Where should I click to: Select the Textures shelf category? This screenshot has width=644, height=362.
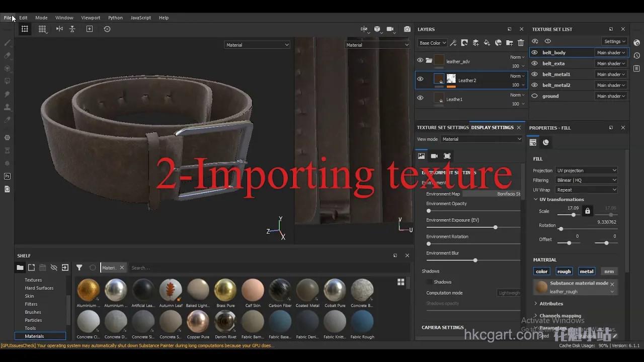pyautogui.click(x=33, y=280)
